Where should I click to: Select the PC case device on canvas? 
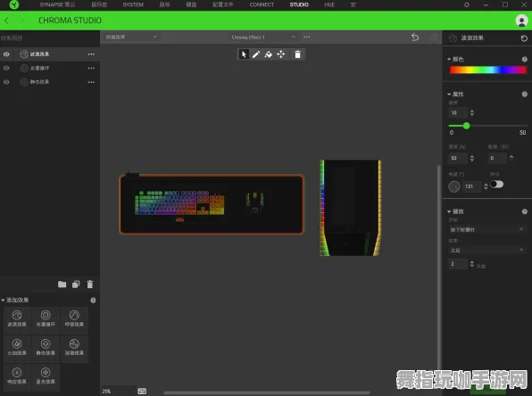tap(351, 208)
